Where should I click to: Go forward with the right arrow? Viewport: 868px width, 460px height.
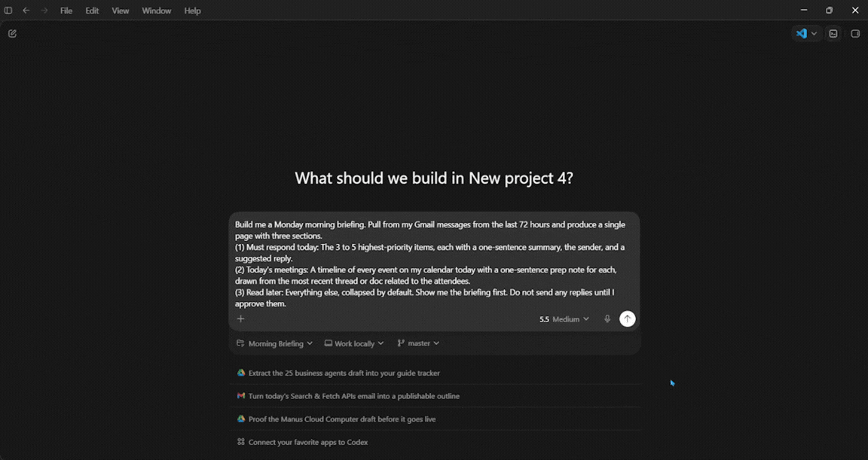point(44,11)
